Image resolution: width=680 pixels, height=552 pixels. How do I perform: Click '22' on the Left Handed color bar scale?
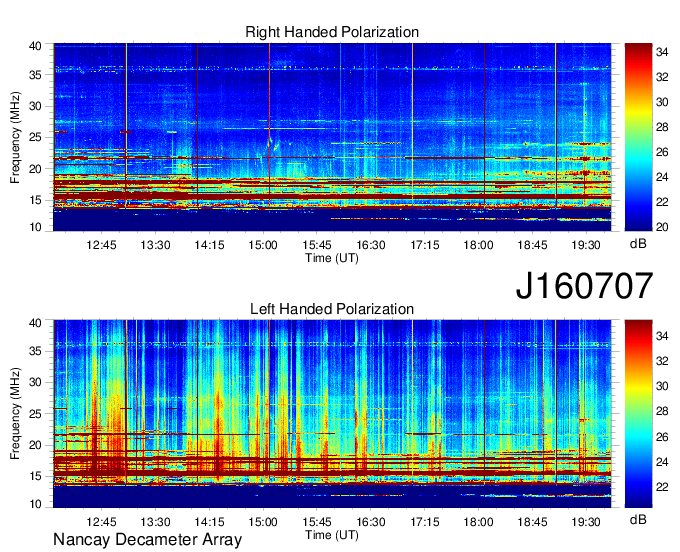662,487
